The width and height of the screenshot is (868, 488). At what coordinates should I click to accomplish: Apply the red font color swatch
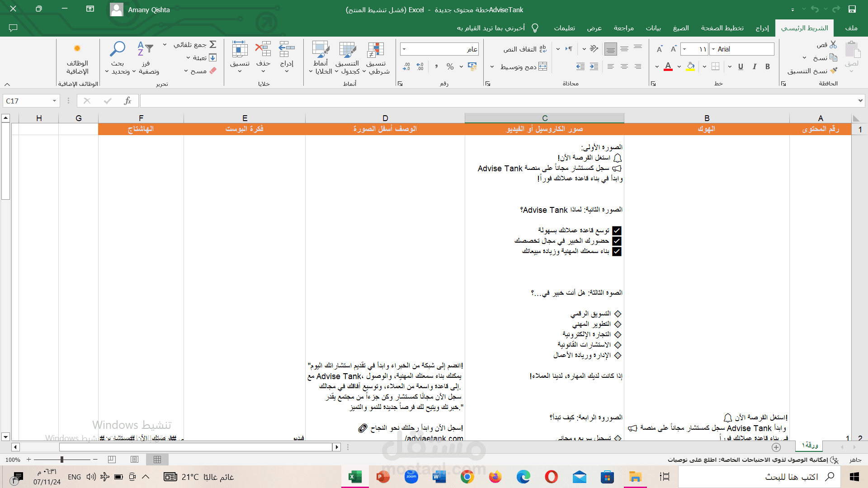[668, 67]
